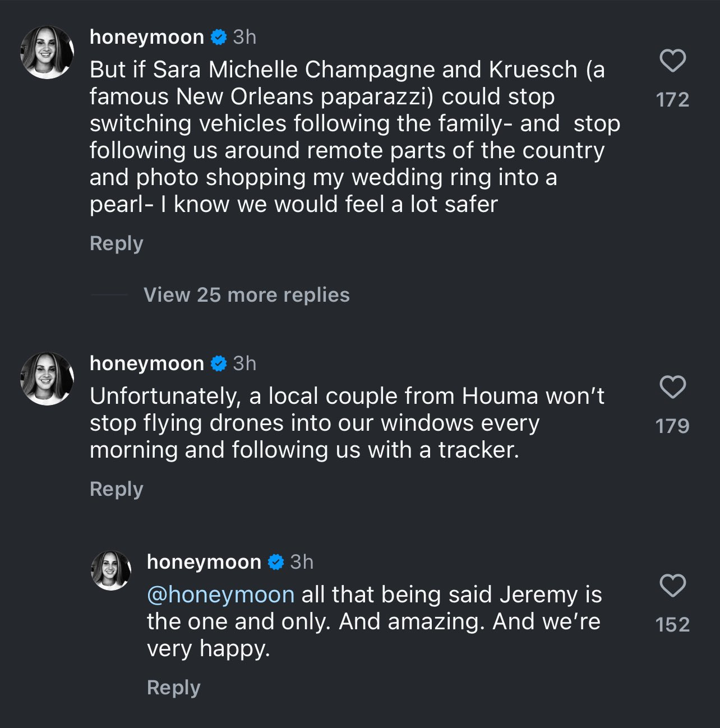Open honeymoon username above the Houma comment

(147, 363)
